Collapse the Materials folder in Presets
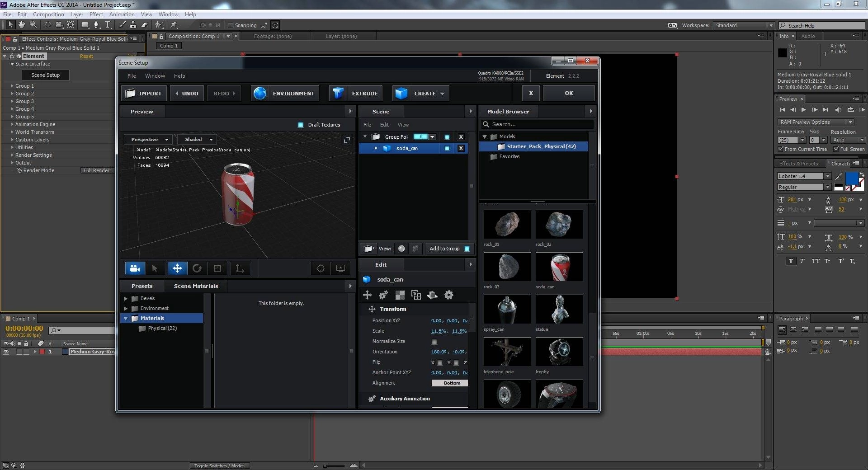This screenshot has height=470, width=868. 126,318
